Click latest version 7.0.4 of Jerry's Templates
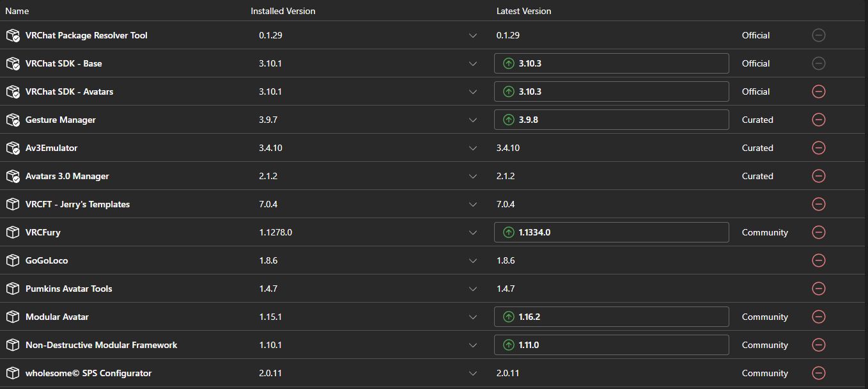This screenshot has width=868, height=389. [506, 204]
